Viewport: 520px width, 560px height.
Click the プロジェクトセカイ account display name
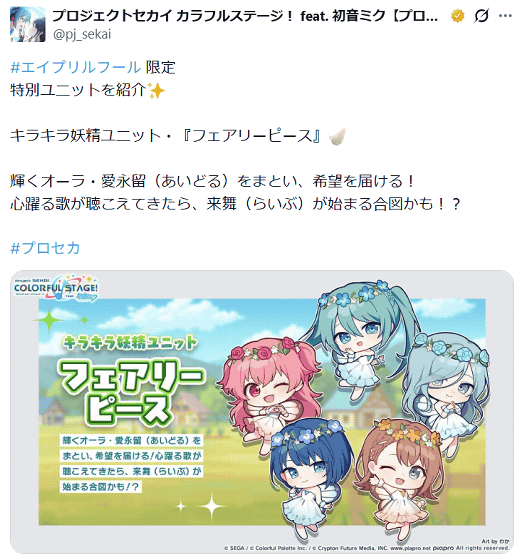pos(245,16)
